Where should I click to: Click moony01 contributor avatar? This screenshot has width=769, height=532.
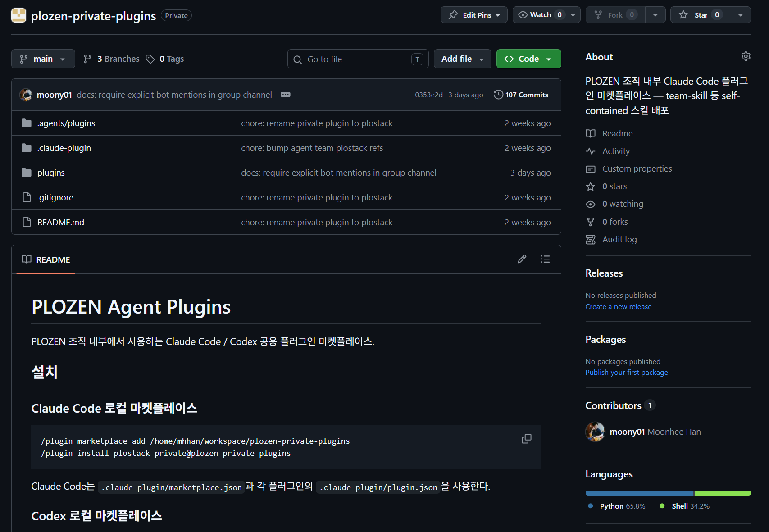coord(595,432)
